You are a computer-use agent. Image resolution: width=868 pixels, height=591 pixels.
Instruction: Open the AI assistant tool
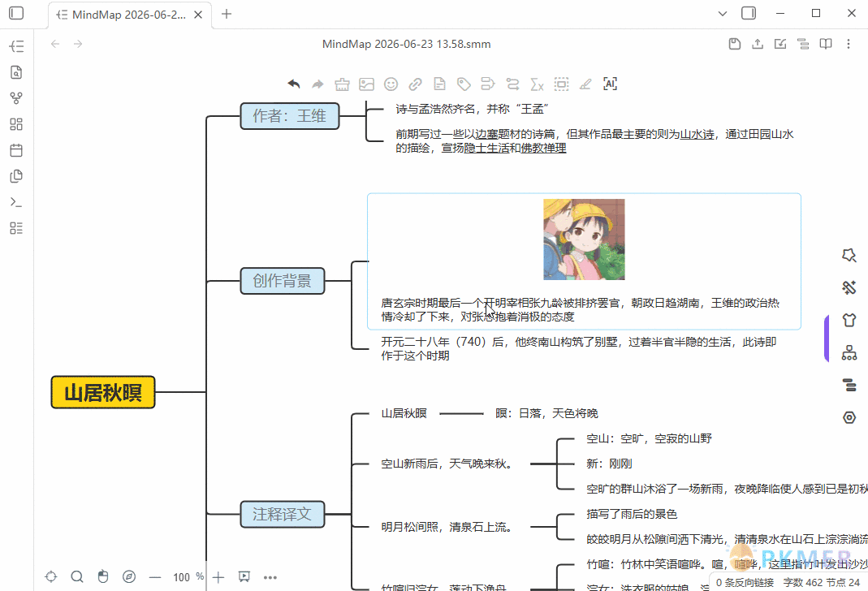pos(610,84)
